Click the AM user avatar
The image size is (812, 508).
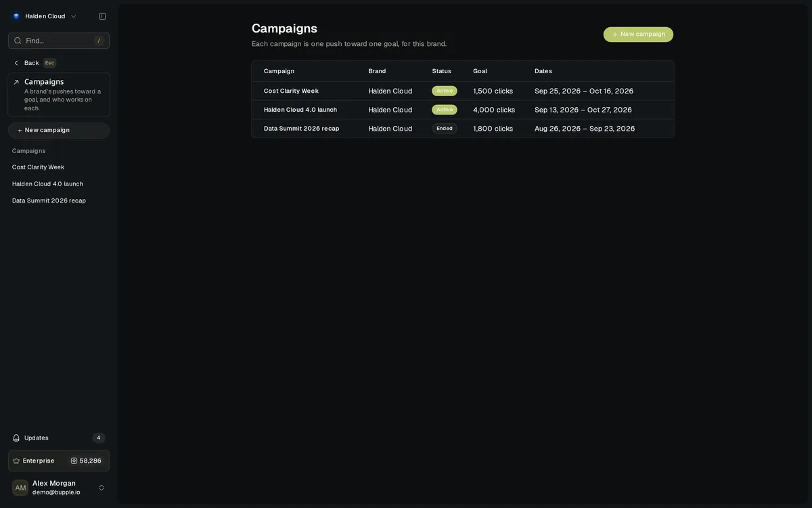pos(20,488)
